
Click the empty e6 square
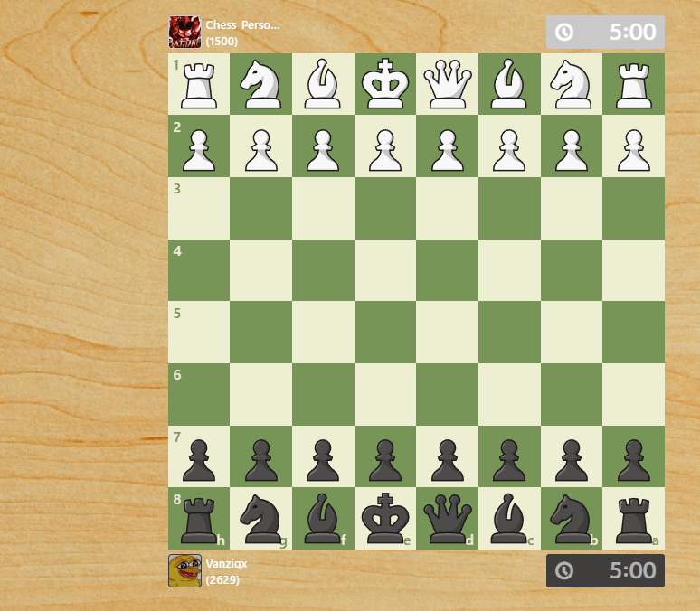pos(385,395)
